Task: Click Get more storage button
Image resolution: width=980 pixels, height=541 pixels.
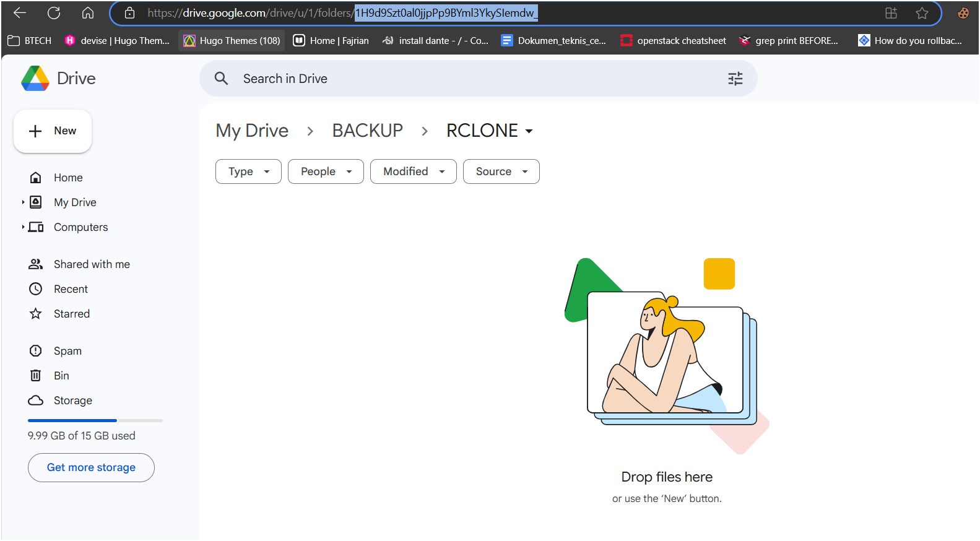Action: coord(91,467)
